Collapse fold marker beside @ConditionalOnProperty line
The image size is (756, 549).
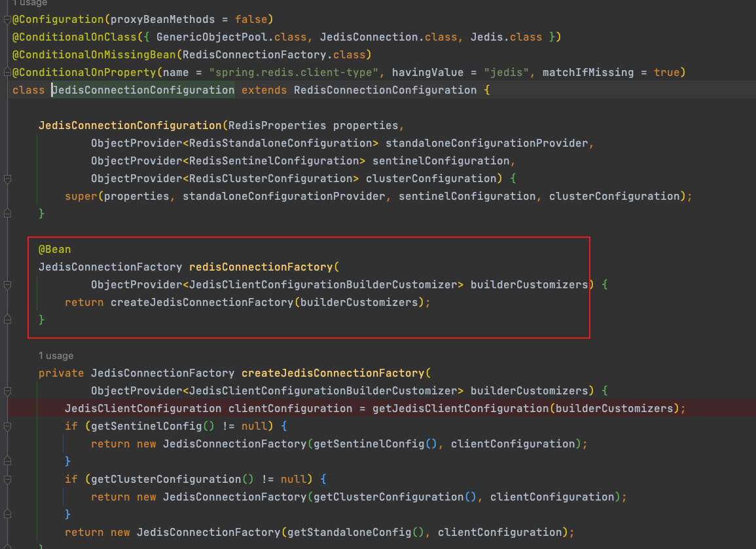pos(7,72)
